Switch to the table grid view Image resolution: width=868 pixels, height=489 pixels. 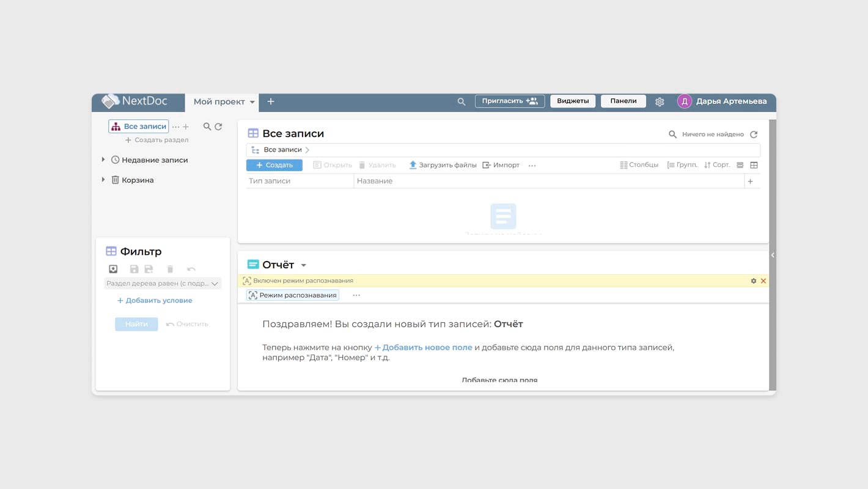[754, 165]
